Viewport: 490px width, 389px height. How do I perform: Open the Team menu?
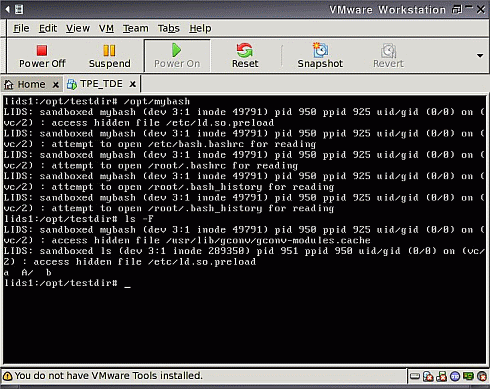pos(135,28)
